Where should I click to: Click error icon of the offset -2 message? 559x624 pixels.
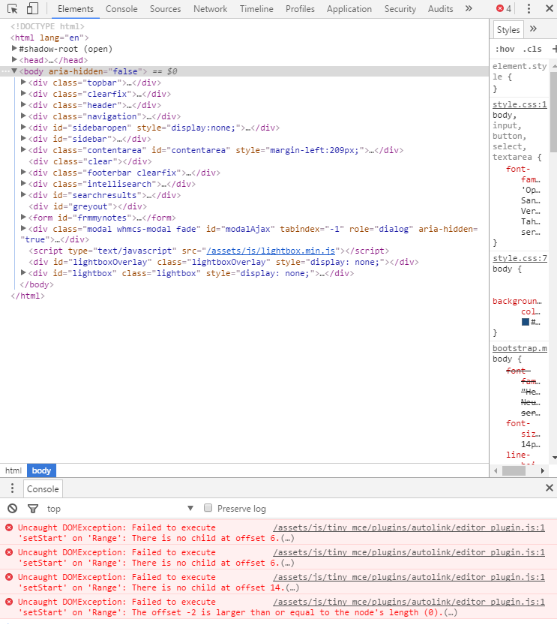pyautogui.click(x=9, y=602)
